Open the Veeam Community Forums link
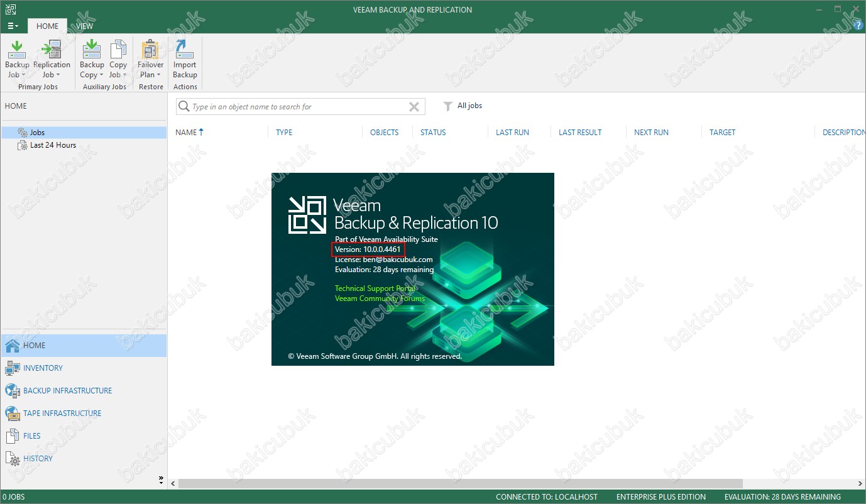866x504 pixels. (x=380, y=299)
